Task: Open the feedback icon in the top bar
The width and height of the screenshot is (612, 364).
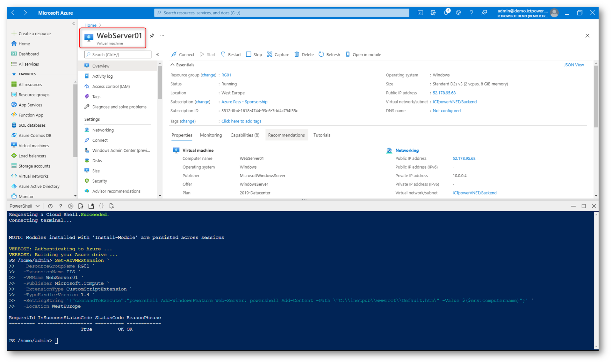Action: (x=484, y=13)
